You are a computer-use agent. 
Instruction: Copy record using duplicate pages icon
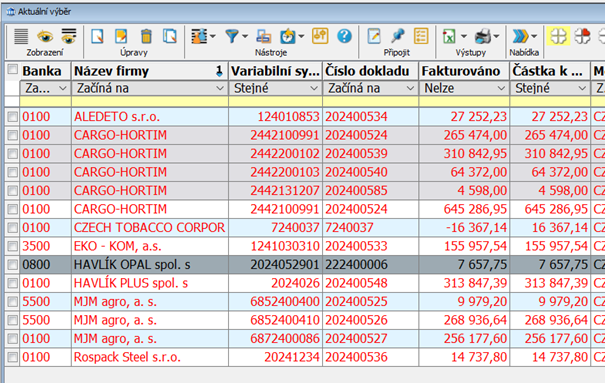170,36
